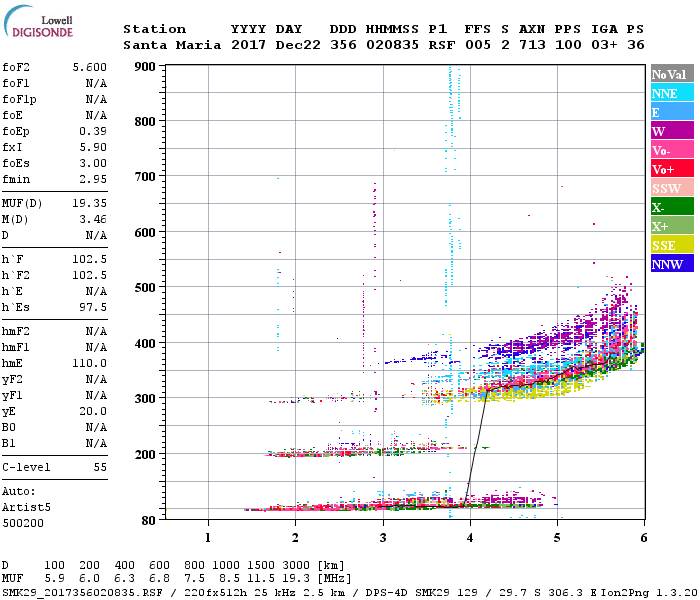Screen dimensions: 700x600
Task: Click the foEs value 3.00
Action: point(93,163)
